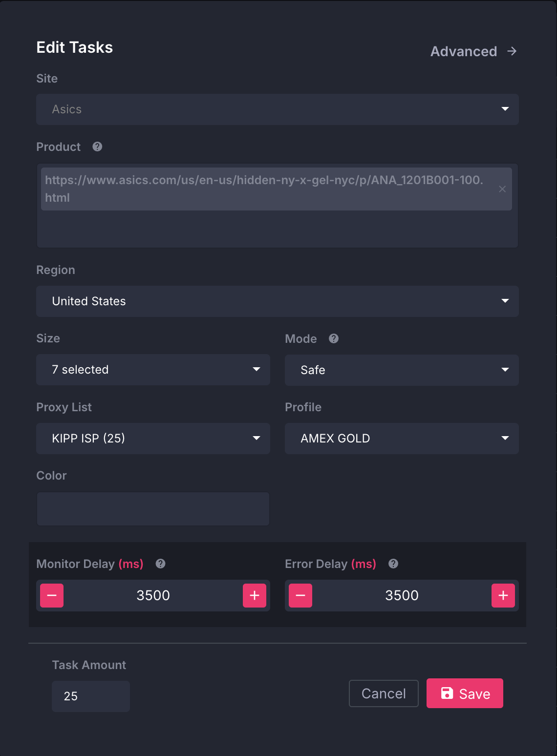
Task: Open the Site dropdown showing Asics
Action: pos(277,109)
